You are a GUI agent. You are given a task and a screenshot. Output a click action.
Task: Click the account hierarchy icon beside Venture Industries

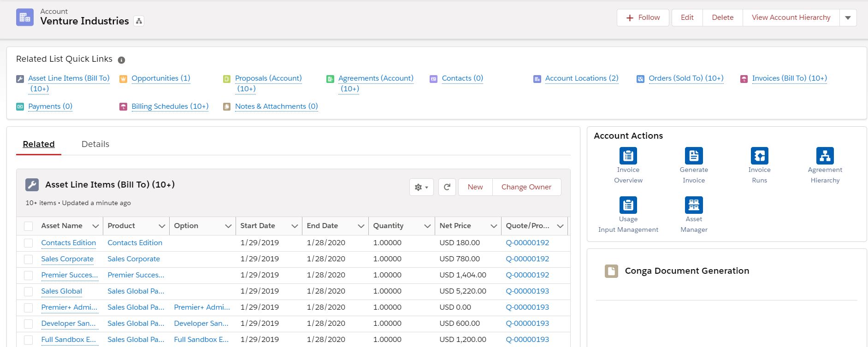tap(139, 21)
